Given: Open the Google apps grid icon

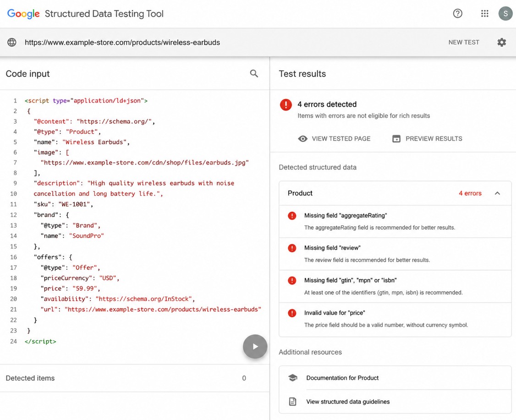Looking at the screenshot, I should [x=484, y=13].
